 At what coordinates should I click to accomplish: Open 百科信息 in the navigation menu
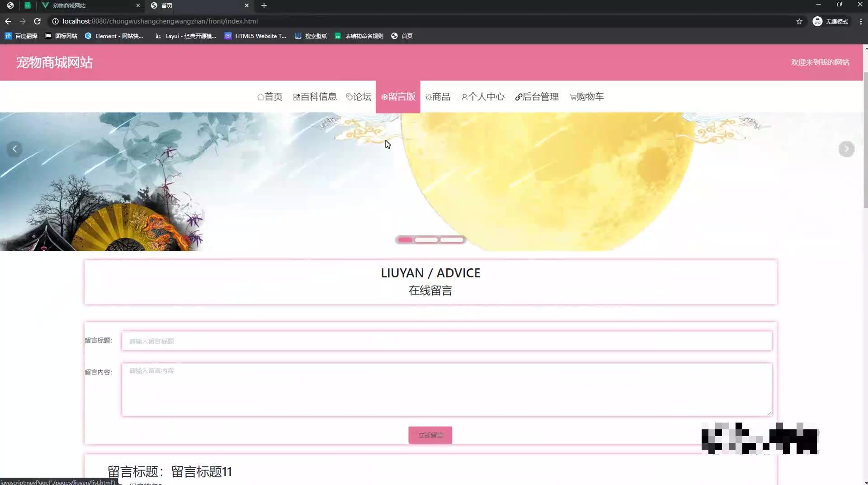tap(315, 97)
